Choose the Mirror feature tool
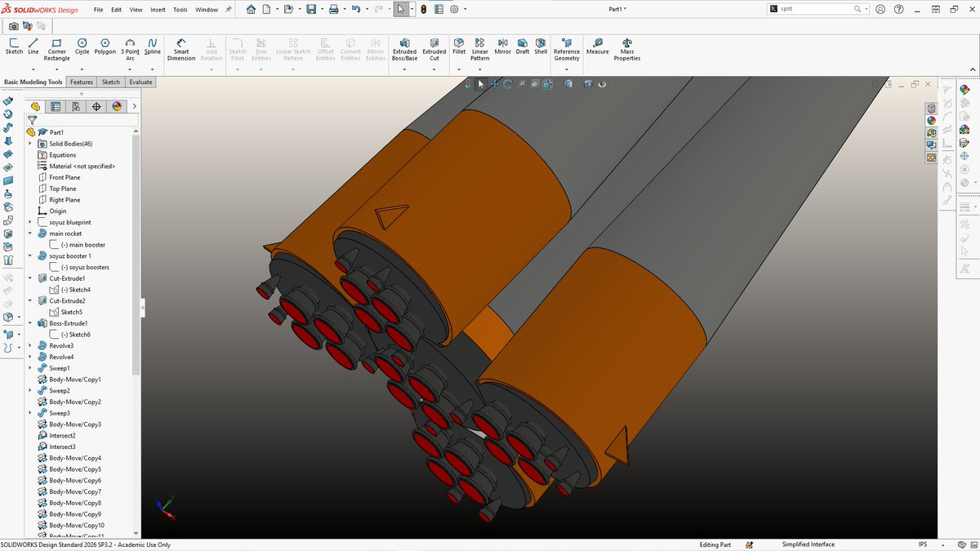 [x=502, y=48]
